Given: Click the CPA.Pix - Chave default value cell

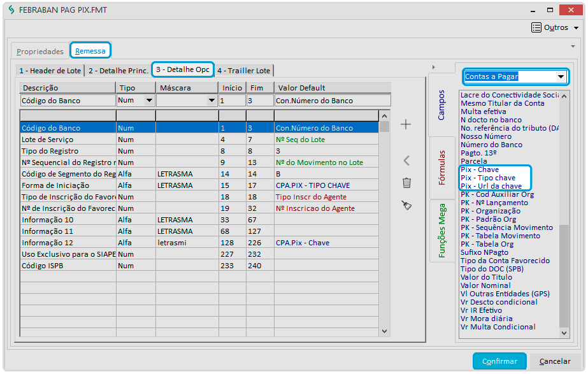Looking at the screenshot, I should 326,243.
